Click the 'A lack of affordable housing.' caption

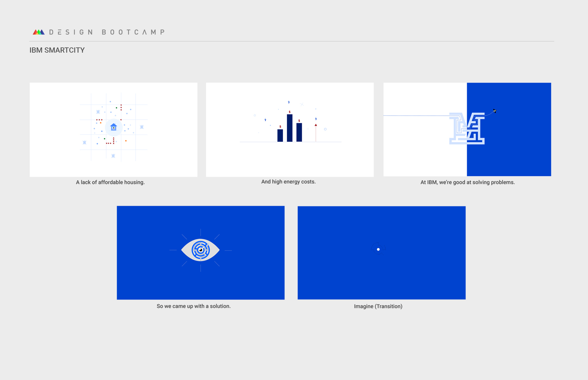[x=110, y=182]
